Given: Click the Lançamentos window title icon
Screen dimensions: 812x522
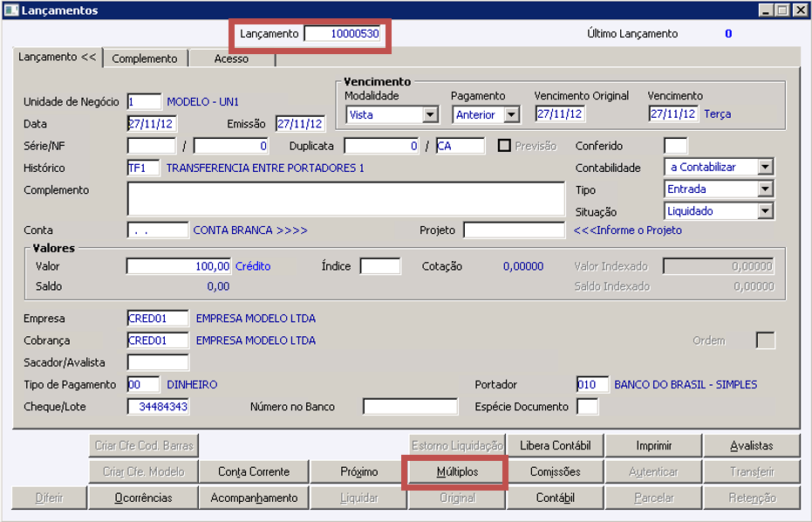Looking at the screenshot, I should point(10,10).
